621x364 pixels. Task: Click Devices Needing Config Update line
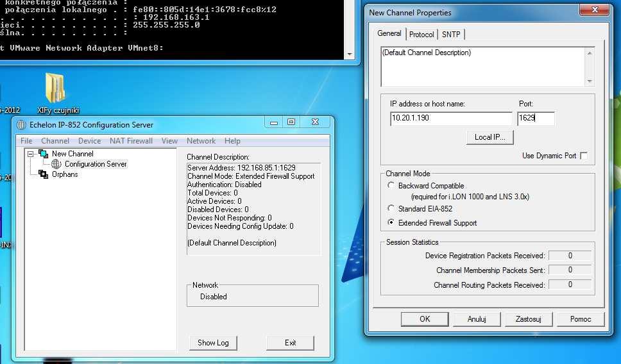pos(241,226)
